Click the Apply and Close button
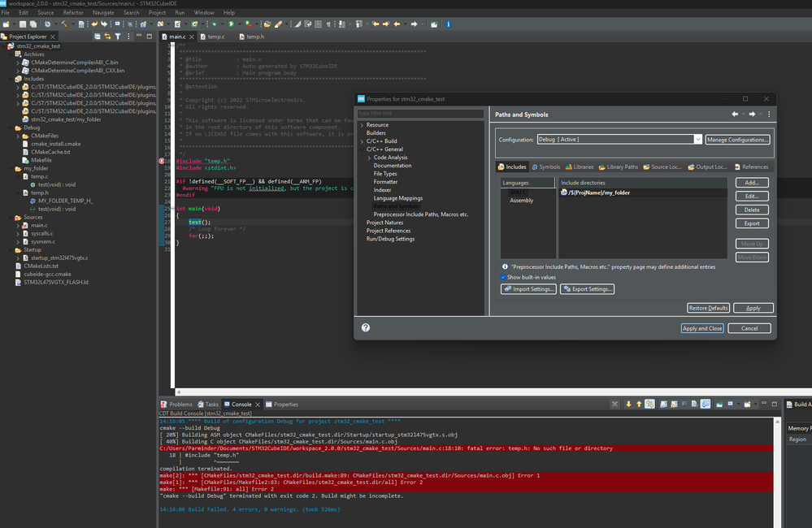 tap(701, 328)
